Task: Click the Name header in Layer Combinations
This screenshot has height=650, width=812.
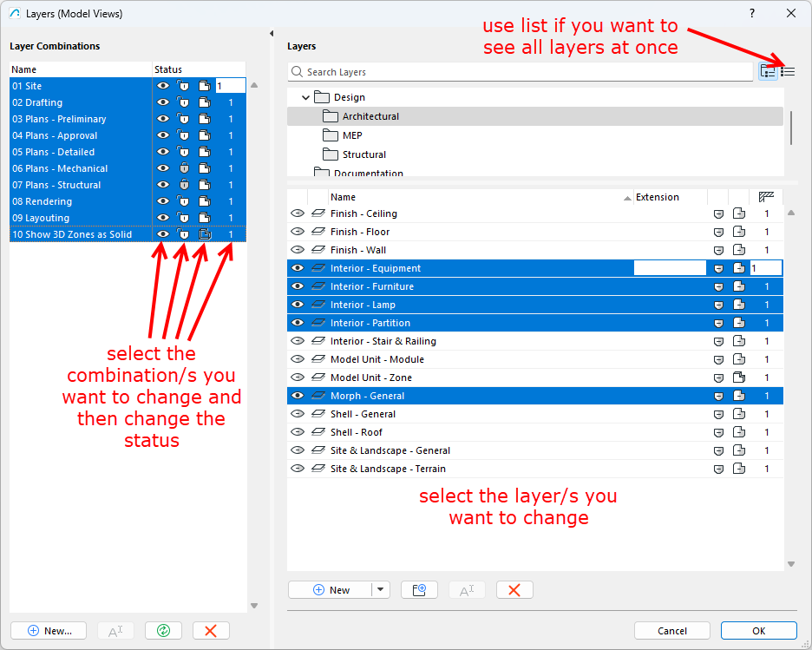Action: (81, 69)
